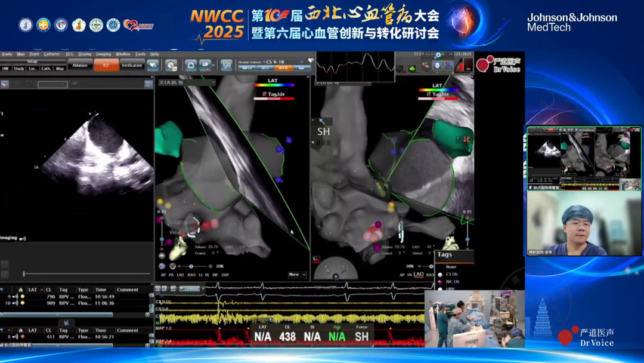Click the right map LAT color bar
The height and width of the screenshot is (363, 644).
(x=438, y=90)
